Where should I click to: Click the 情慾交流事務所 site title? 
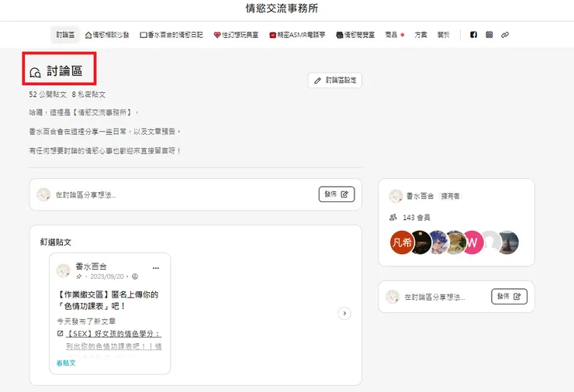(282, 8)
